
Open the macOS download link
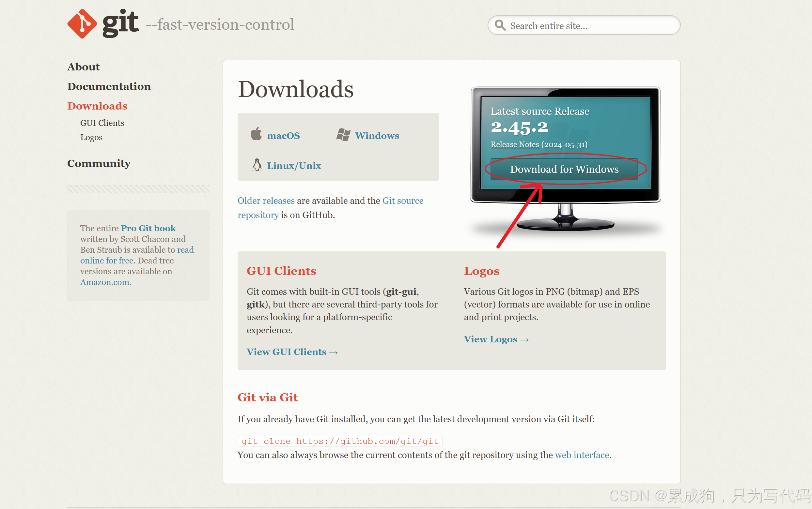[283, 136]
